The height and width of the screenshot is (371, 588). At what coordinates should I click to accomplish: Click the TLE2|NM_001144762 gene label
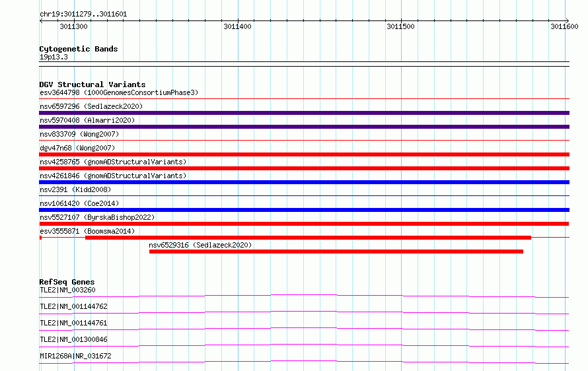(73, 306)
